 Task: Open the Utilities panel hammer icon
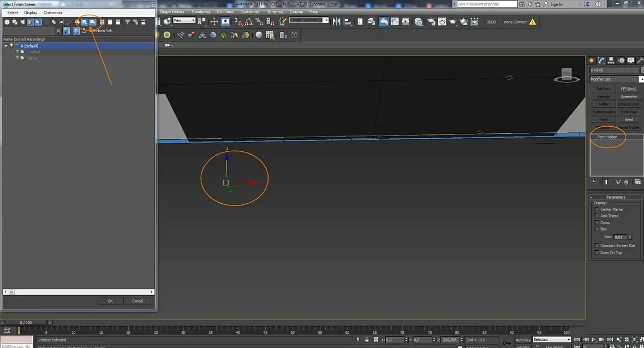tap(640, 61)
